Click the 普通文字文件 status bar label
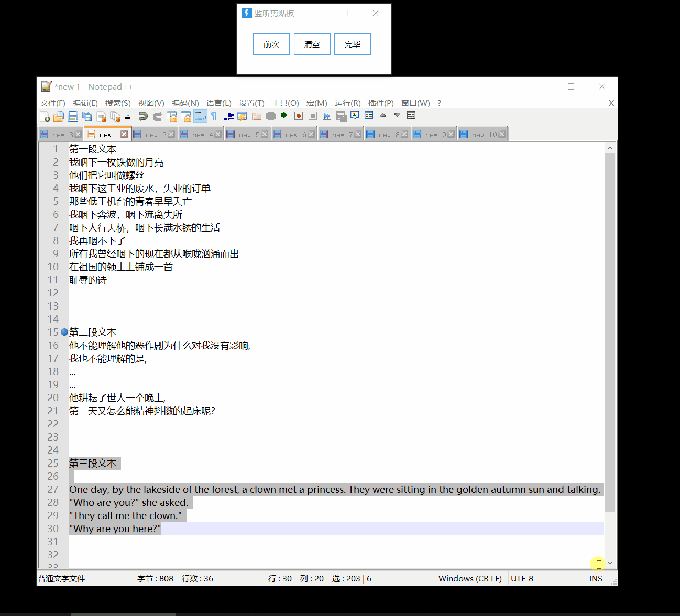The image size is (680, 616). click(x=61, y=578)
